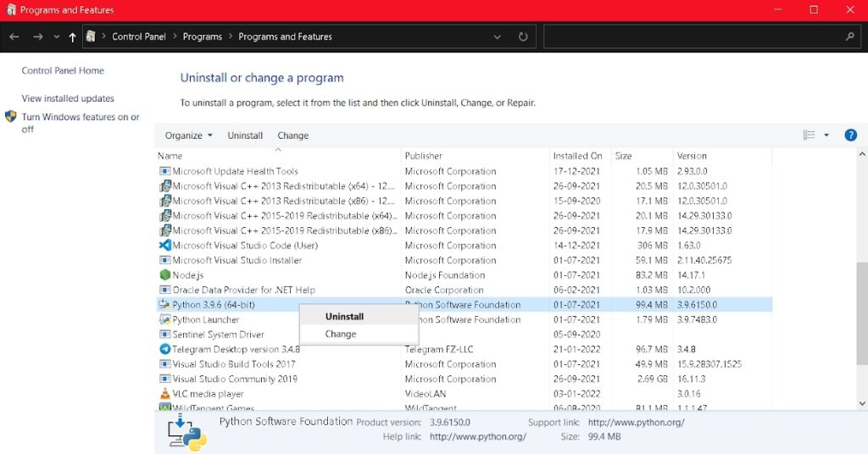
Task: Select Oracle Data Provider for .NET Help icon
Action: point(164,290)
